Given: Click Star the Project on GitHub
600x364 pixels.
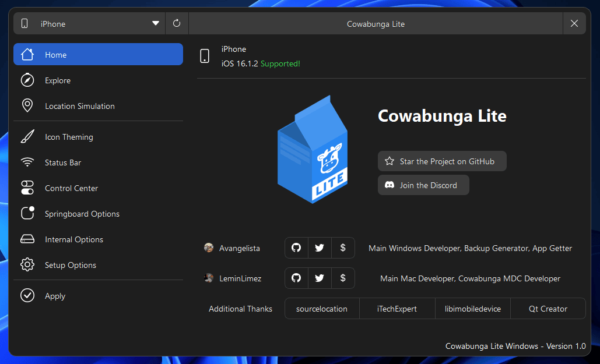Looking at the screenshot, I should tap(441, 161).
